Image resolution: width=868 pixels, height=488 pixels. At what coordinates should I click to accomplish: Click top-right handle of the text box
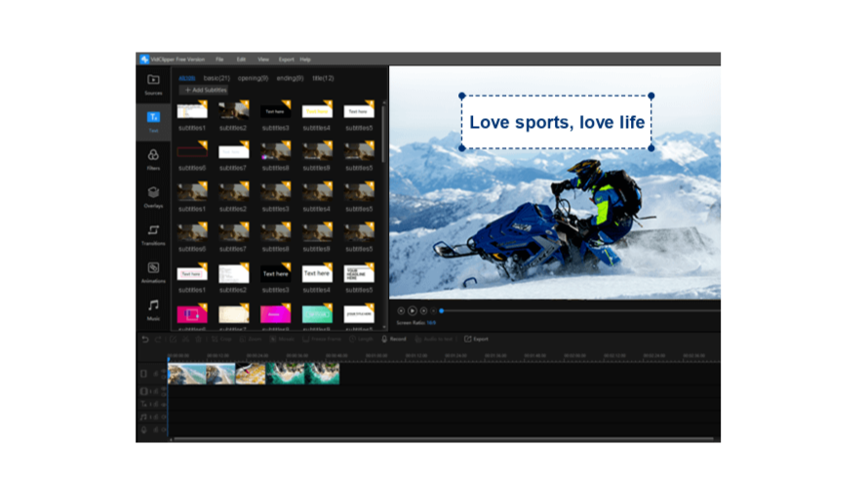651,96
